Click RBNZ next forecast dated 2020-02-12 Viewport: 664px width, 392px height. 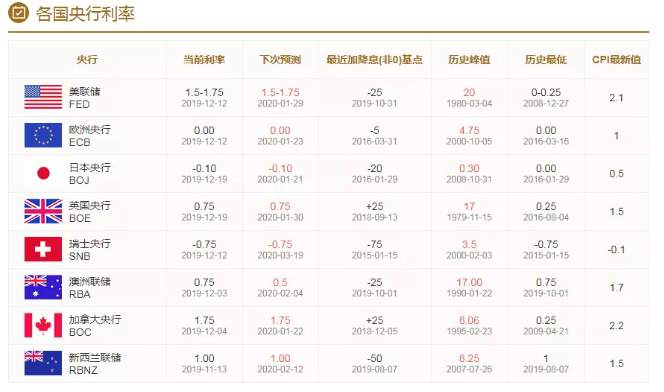[x=280, y=364]
